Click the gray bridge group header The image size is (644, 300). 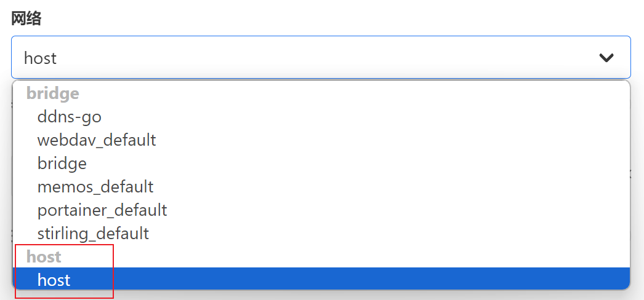tap(52, 94)
